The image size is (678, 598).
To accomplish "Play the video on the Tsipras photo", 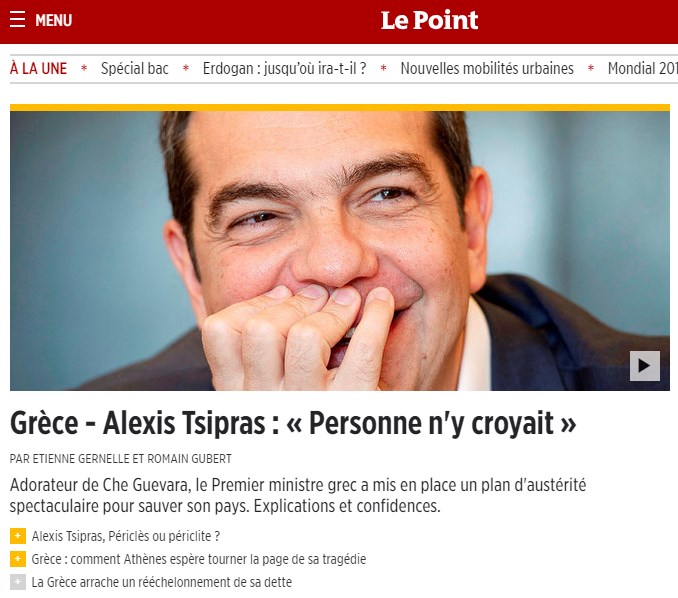I will (644, 366).
